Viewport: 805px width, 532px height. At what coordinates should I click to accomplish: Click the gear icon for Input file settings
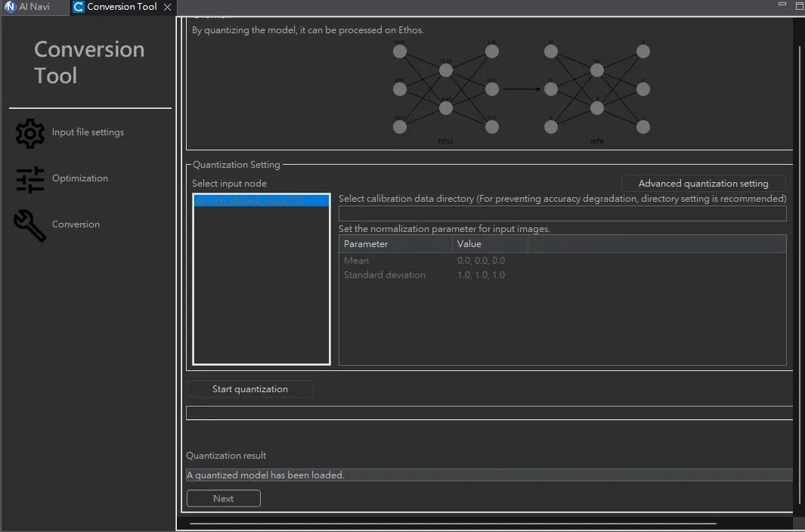[x=30, y=133]
